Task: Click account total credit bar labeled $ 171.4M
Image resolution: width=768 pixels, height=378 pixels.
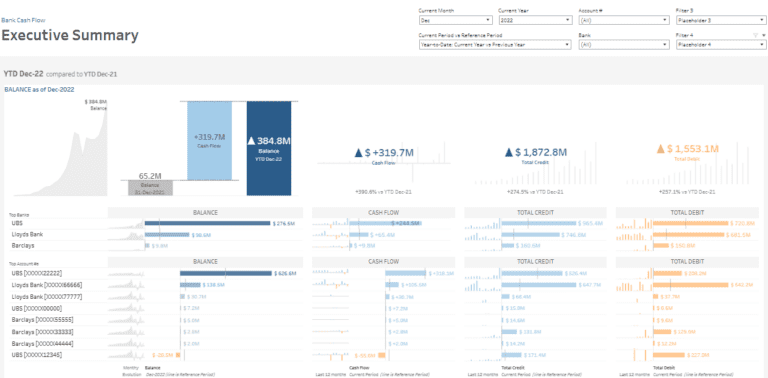Action: (x=511, y=354)
